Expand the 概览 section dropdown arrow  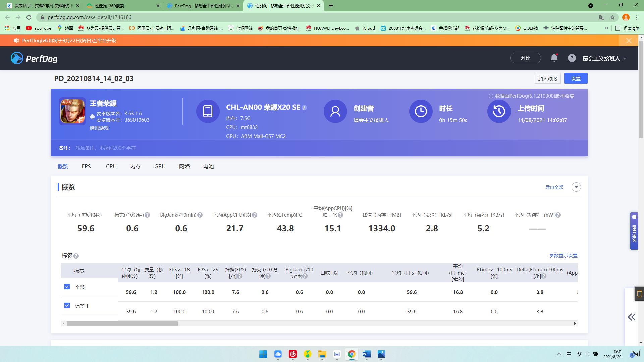576,187
